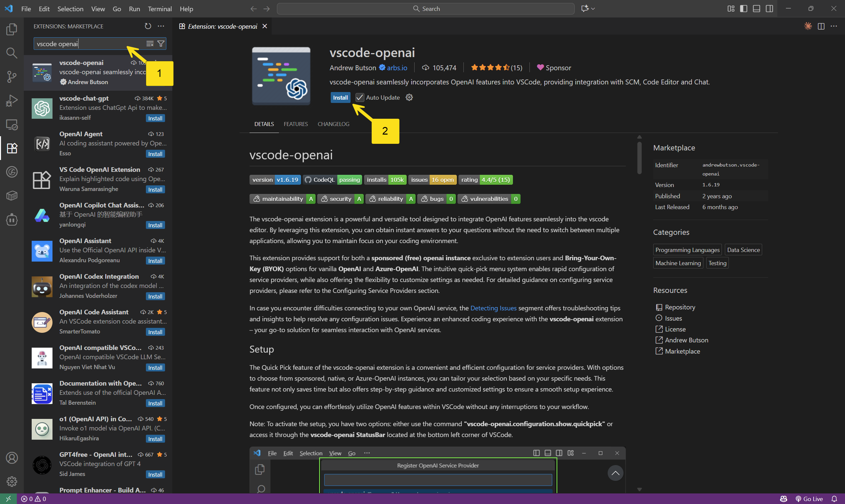The width and height of the screenshot is (845, 504).
Task: Open the Remote Explorer view
Action: point(12,124)
